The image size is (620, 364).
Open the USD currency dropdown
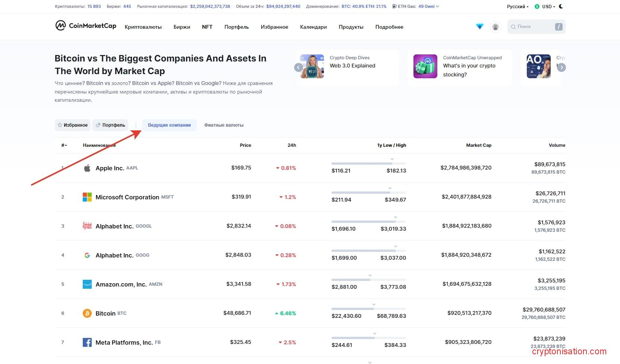(x=546, y=7)
